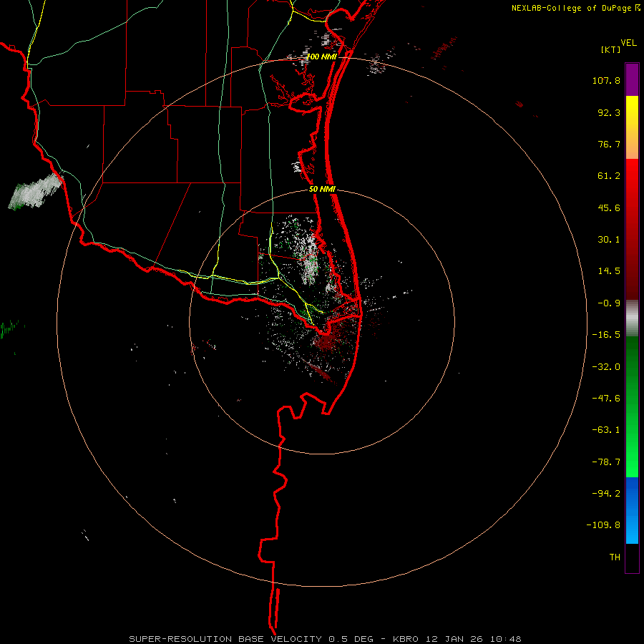644x644 pixels.
Task: Click the VEL legend title
Action: click(x=629, y=43)
